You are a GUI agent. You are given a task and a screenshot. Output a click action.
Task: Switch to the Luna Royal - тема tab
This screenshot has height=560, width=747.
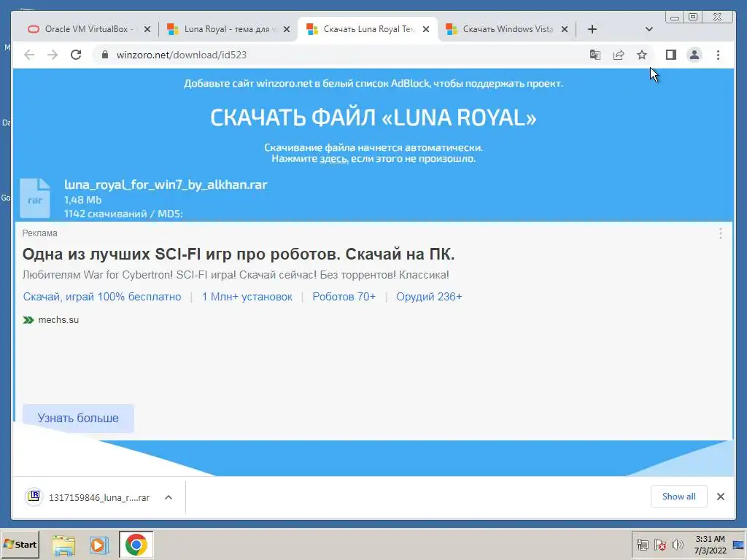(x=228, y=29)
